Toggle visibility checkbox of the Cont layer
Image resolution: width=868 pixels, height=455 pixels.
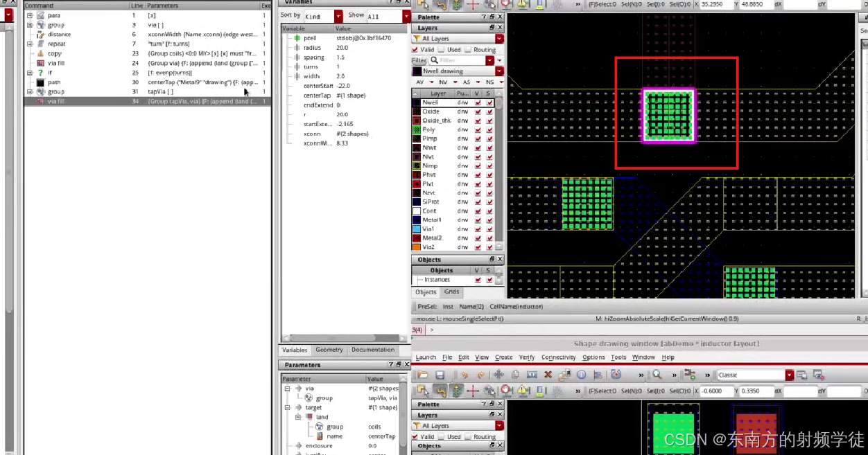click(478, 211)
